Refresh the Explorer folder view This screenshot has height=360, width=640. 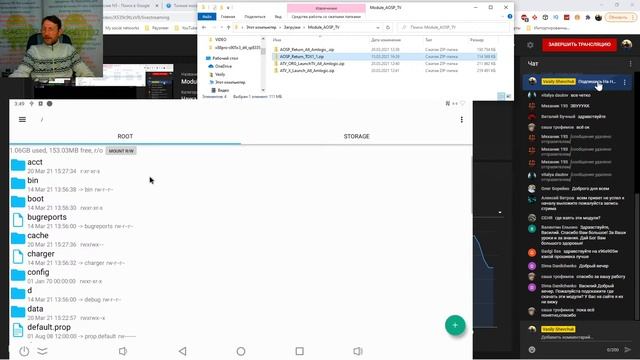point(388,27)
